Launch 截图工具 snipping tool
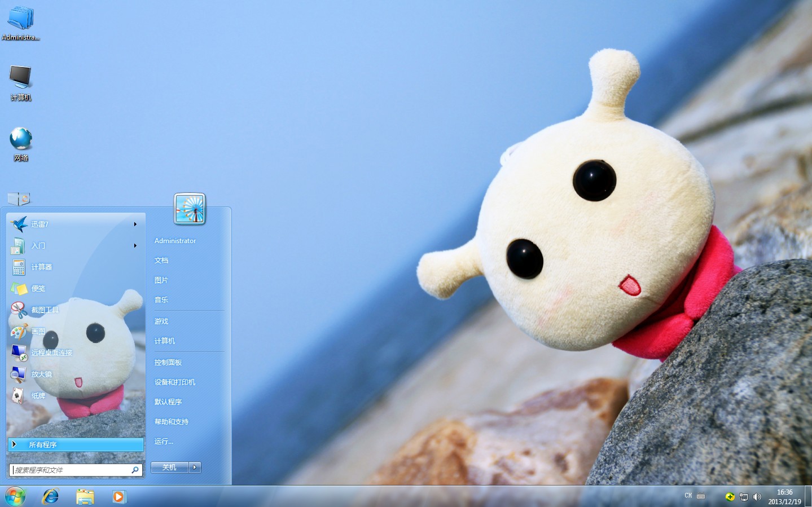Image resolution: width=812 pixels, height=507 pixels. point(75,310)
